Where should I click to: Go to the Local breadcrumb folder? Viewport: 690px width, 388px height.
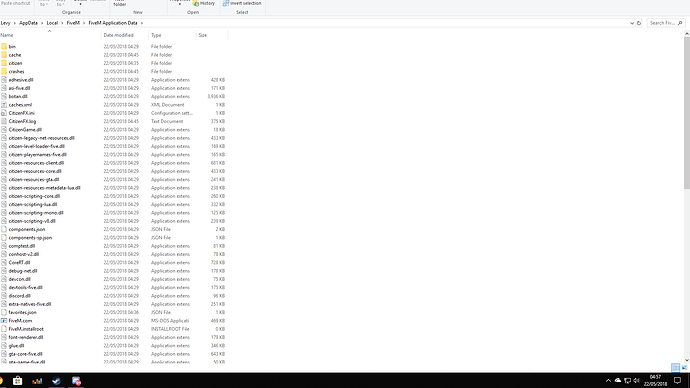click(52, 23)
